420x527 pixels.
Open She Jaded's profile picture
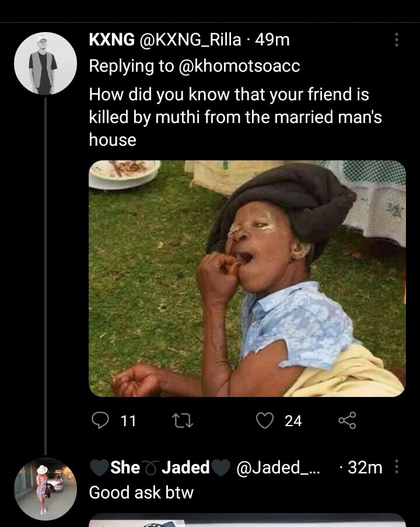(45, 489)
